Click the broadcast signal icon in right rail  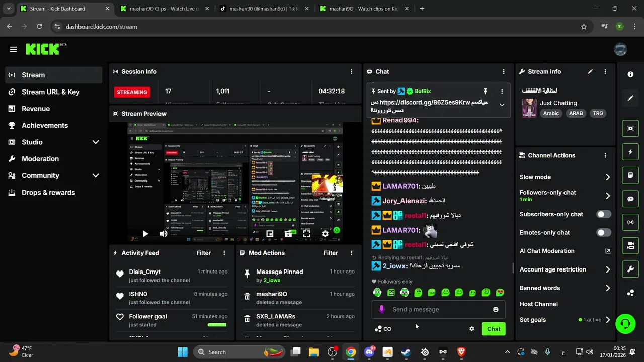pos(630,222)
